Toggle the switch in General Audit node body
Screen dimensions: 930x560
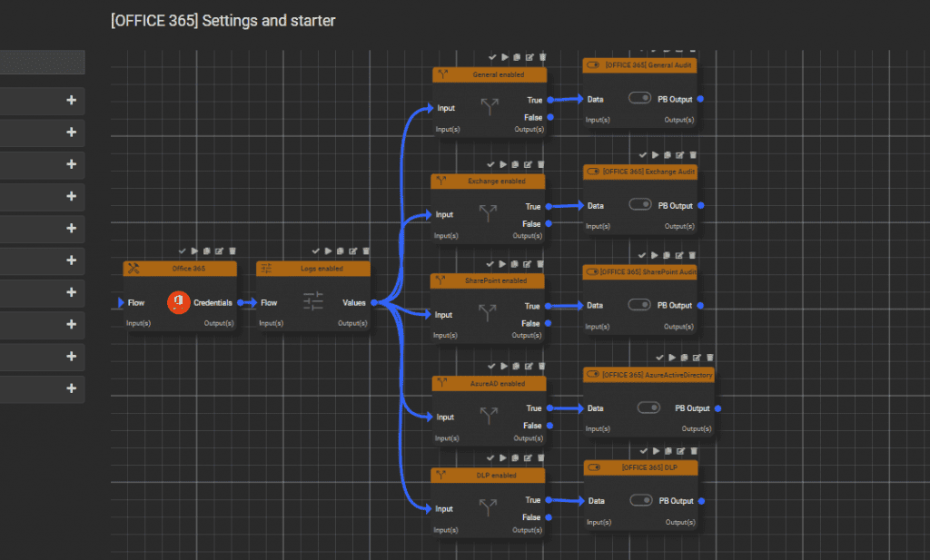640,98
